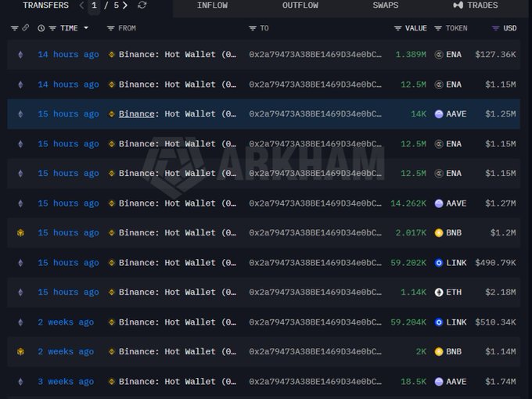Open the USD column filter
Screen dimensions: 532x399
click(495, 28)
